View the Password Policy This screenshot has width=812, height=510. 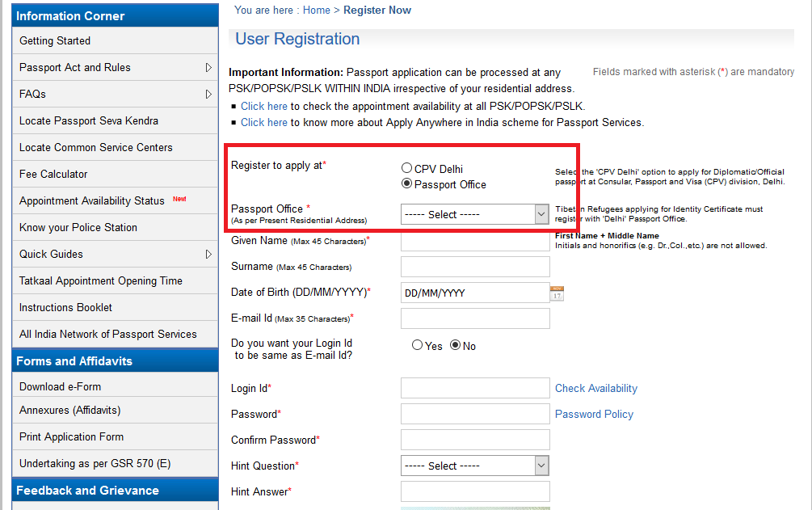594,414
